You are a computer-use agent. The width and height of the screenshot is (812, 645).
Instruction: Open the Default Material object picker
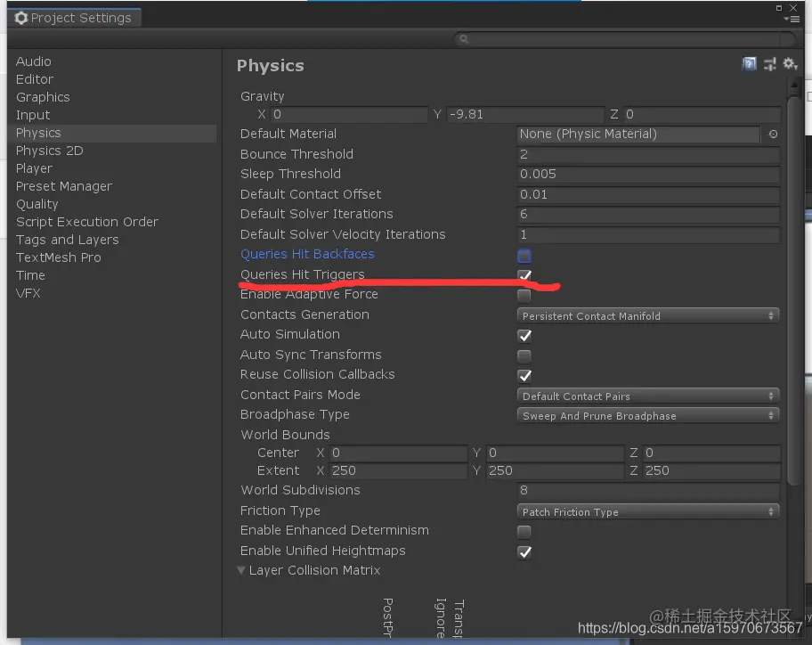click(x=773, y=135)
